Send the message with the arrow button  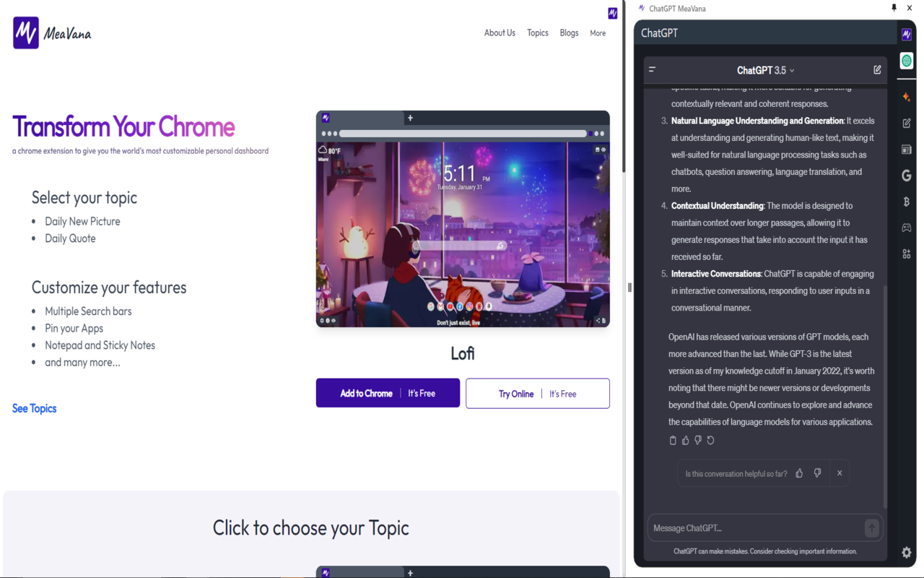click(x=871, y=528)
